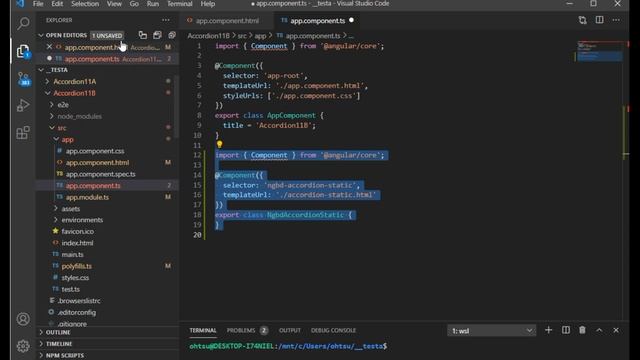This screenshot has height=360, width=640.
Task: Expand the environments folder
Action: (x=82, y=220)
